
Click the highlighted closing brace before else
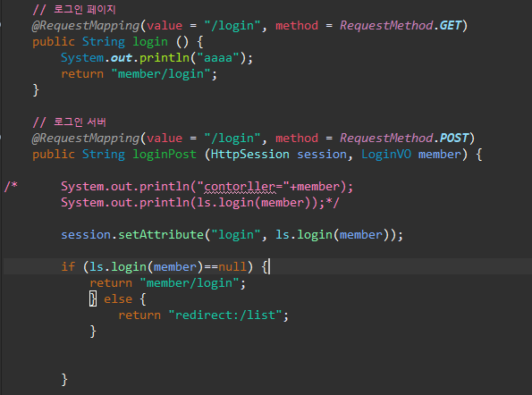93,298
